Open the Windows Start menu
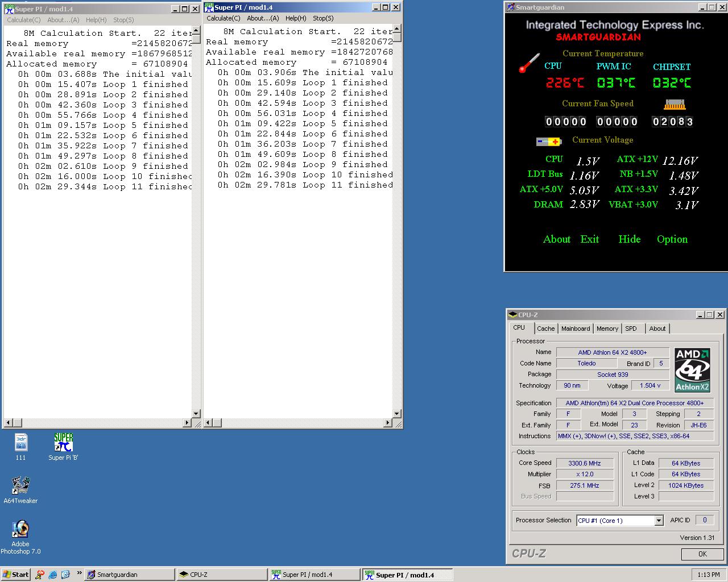The image size is (728, 582). point(15,575)
